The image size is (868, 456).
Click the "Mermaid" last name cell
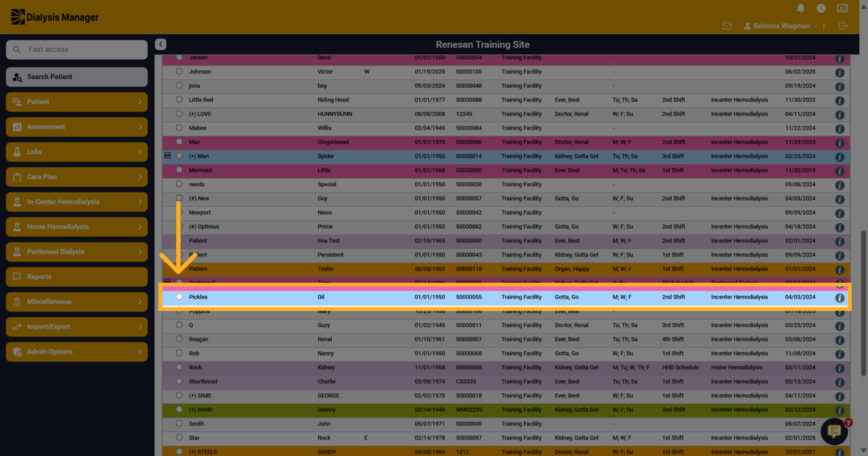coord(200,170)
